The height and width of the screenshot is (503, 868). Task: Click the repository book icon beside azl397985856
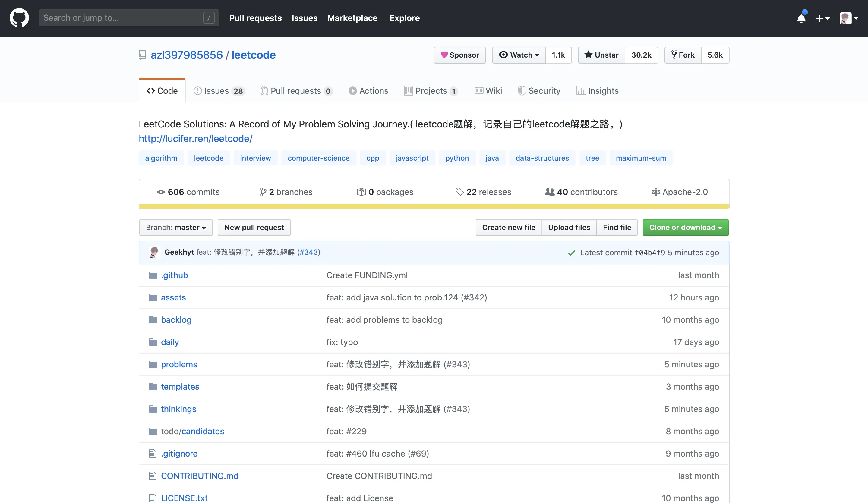tap(142, 55)
